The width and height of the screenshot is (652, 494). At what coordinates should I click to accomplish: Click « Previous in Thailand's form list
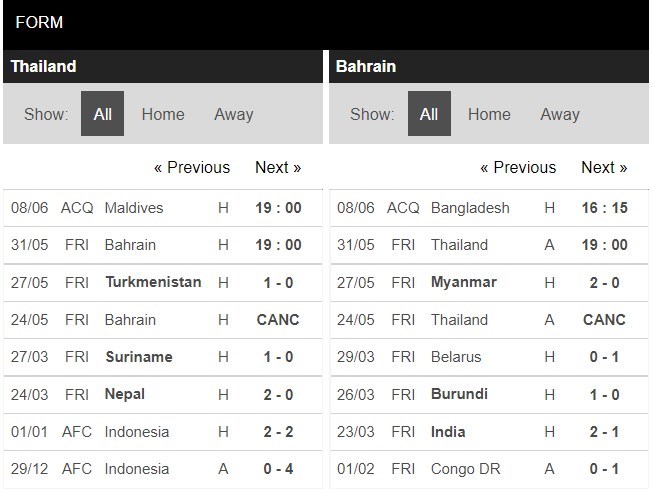coord(192,167)
